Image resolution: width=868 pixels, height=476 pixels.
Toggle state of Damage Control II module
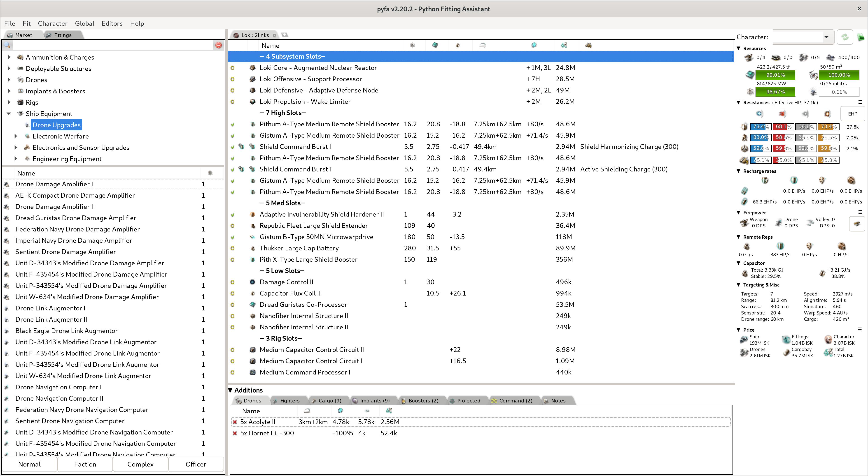pos(233,282)
